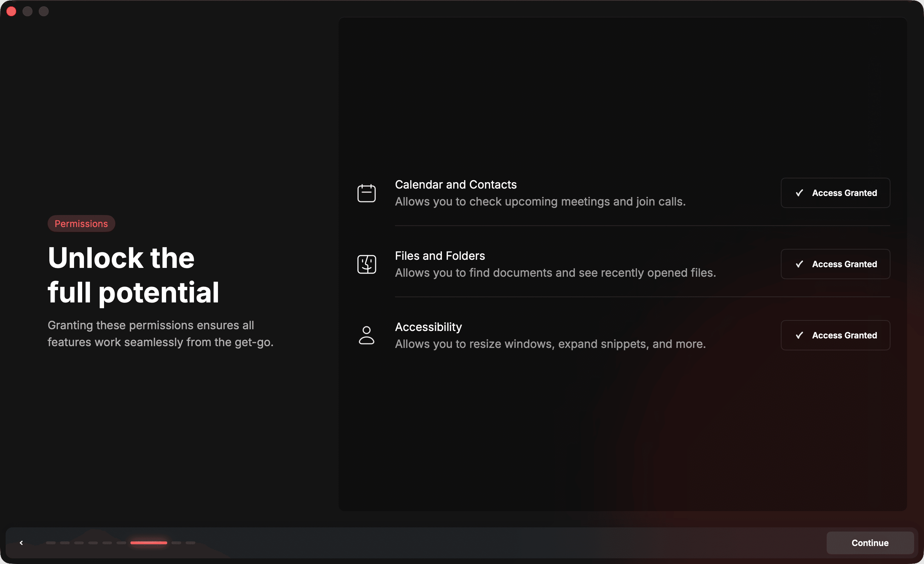Click the Calendar and Contacts Access Granted button
This screenshot has width=924, height=564.
coord(835,192)
